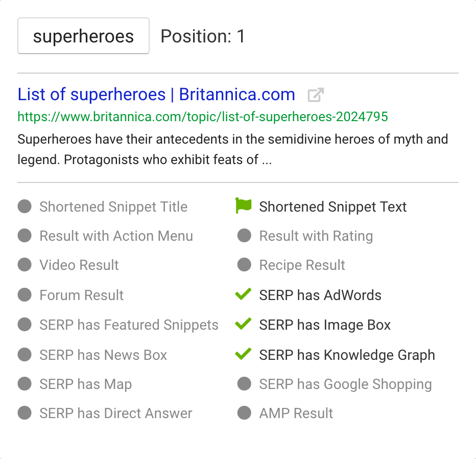Click the green checkmark for SERP has Knowledge Graph
Screen dimensions: 476x459
(x=244, y=354)
